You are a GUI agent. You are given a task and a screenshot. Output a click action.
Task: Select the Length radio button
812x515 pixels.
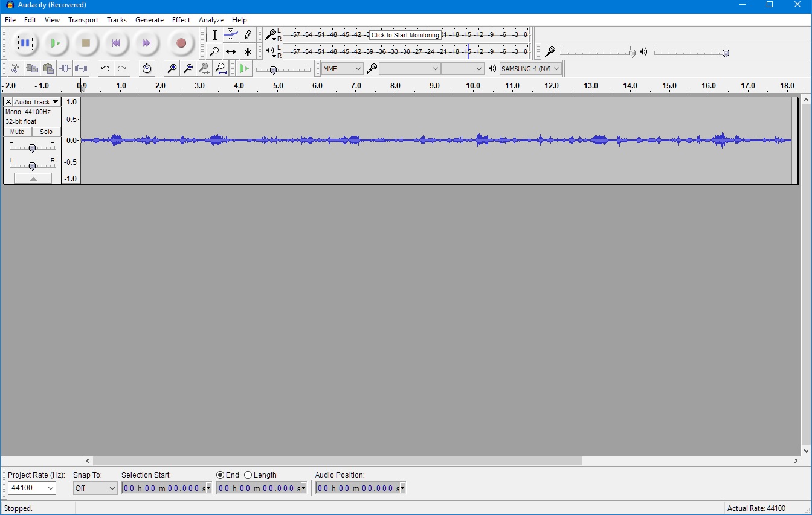coord(248,475)
